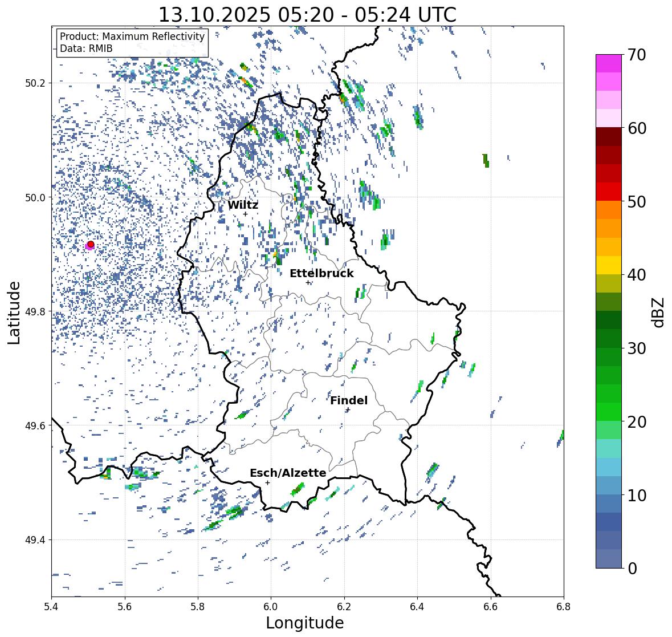Click the Ettelbruck city label
The image size is (672, 637).
(321, 274)
